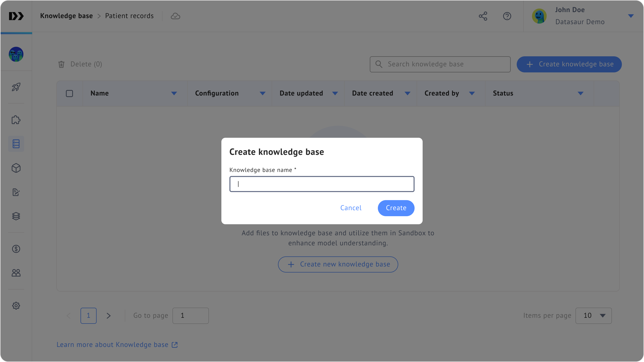Select page 1 in pagination

click(x=88, y=315)
